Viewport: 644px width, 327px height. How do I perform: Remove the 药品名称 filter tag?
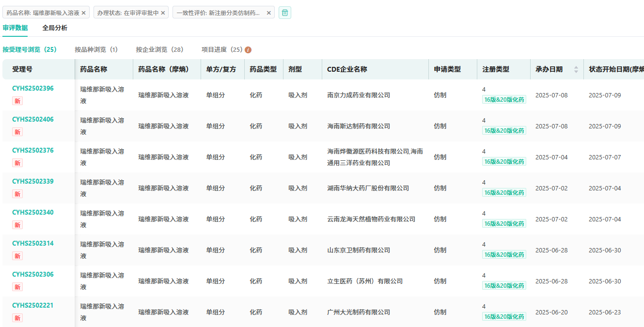[83, 13]
